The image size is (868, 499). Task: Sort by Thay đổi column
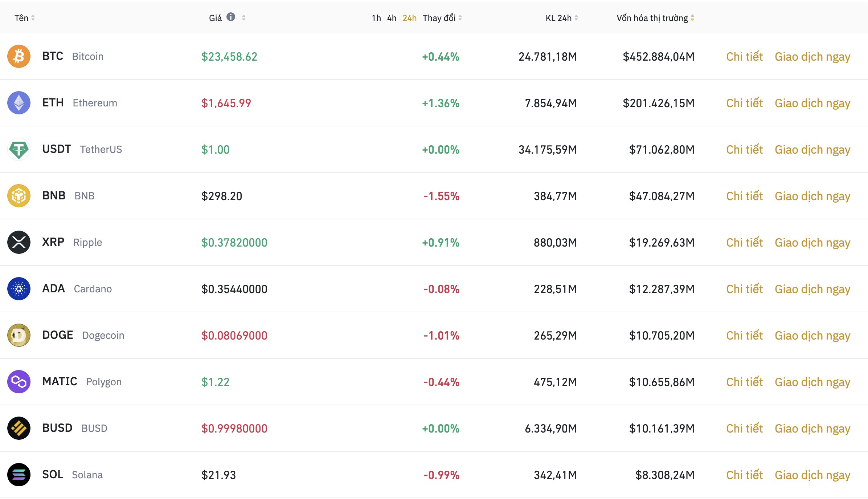442,18
